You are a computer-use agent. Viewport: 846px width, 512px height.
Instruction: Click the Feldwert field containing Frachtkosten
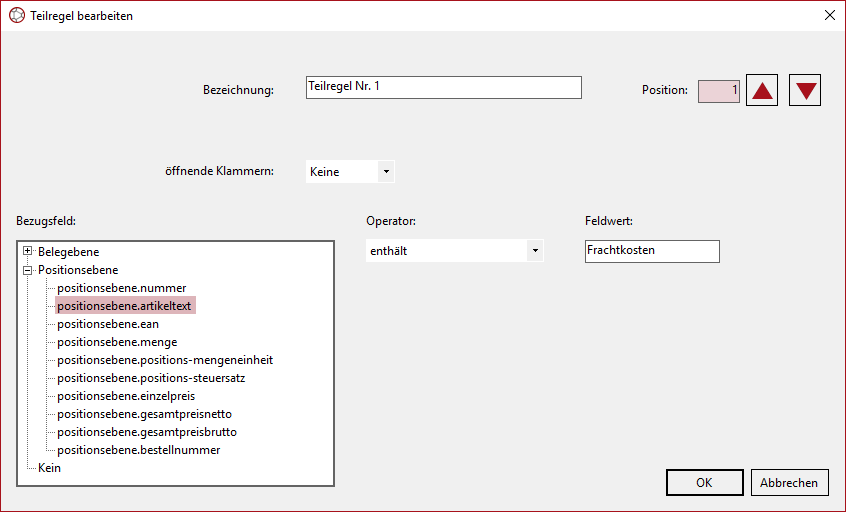(651, 251)
